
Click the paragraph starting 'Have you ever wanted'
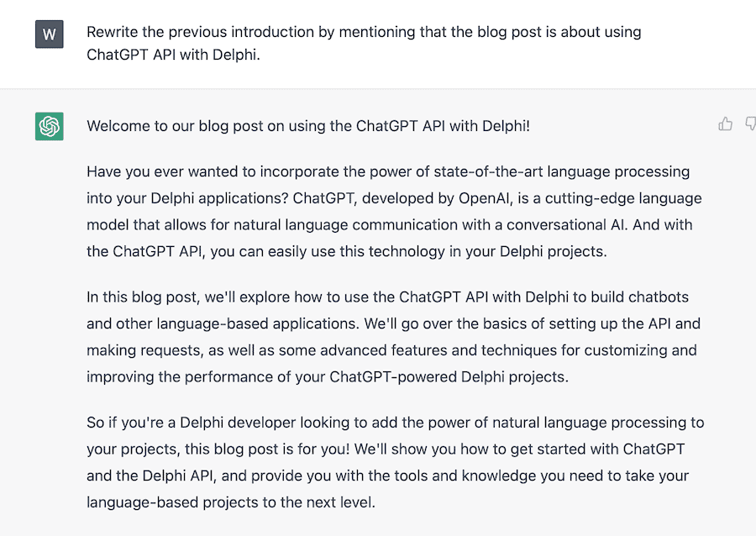(394, 212)
